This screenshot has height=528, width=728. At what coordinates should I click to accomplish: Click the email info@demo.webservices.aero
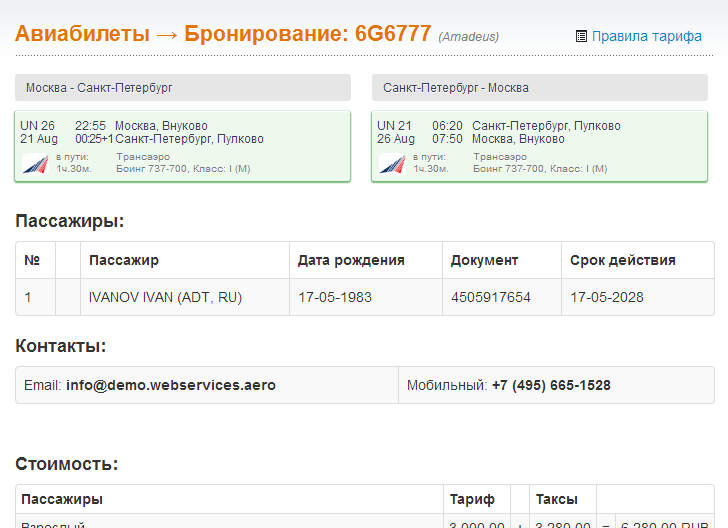[x=171, y=385]
